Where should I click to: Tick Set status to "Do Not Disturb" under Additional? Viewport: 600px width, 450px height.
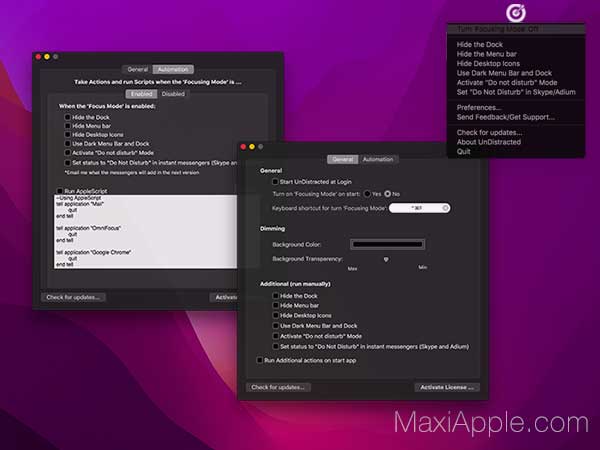[x=276, y=346]
